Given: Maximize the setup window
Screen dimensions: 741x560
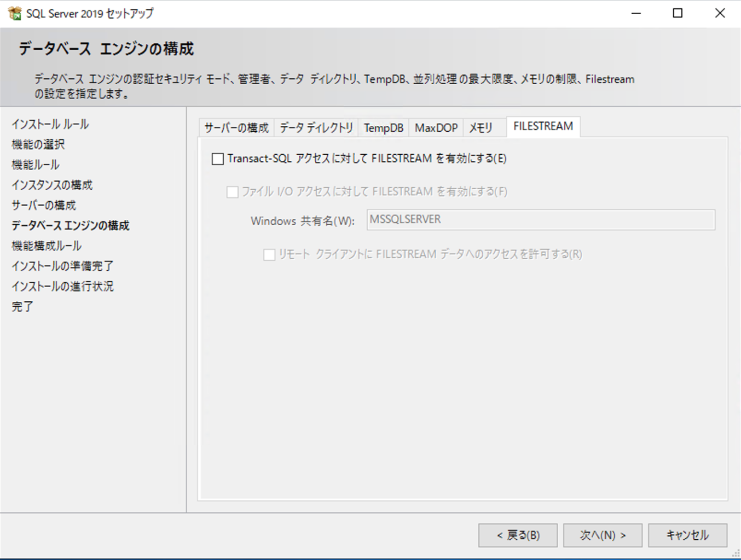Looking at the screenshot, I should coord(678,13).
